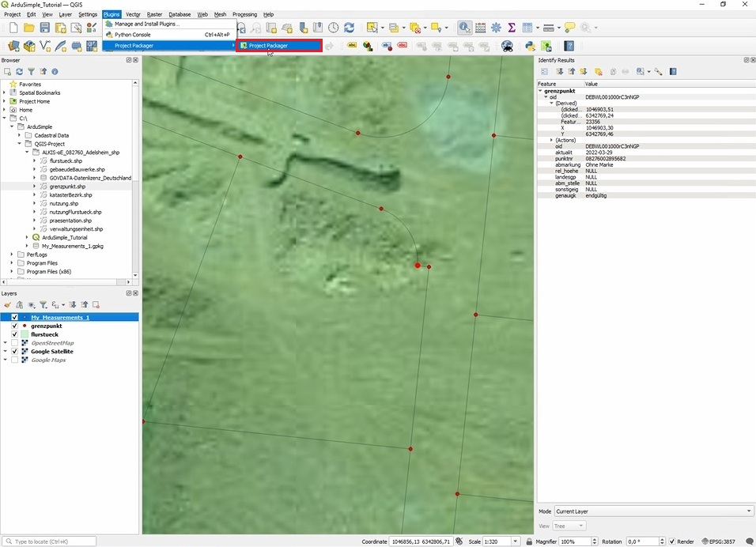Select Manage and Install Plugins entry

[147, 24]
